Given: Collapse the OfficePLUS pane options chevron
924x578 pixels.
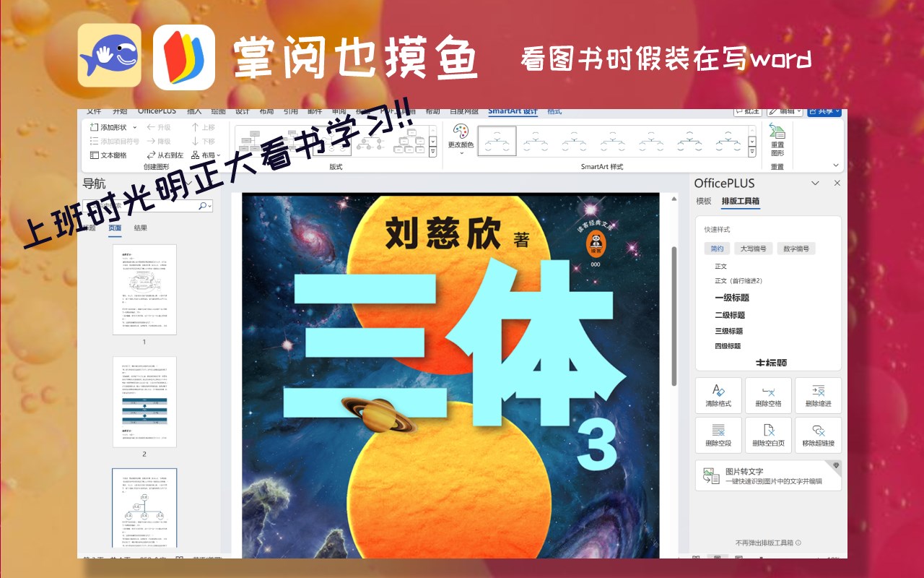Looking at the screenshot, I should coord(816,184).
